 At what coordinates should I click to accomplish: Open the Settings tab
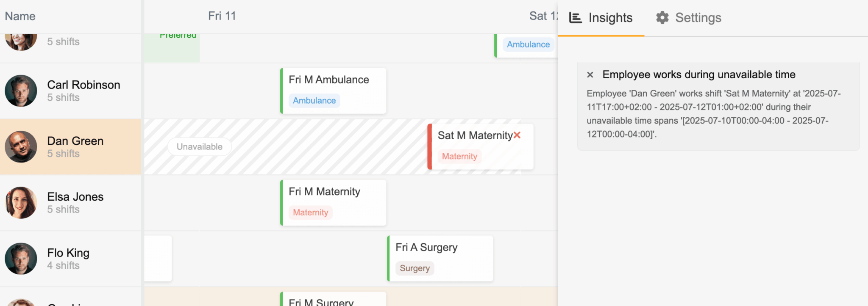689,18
